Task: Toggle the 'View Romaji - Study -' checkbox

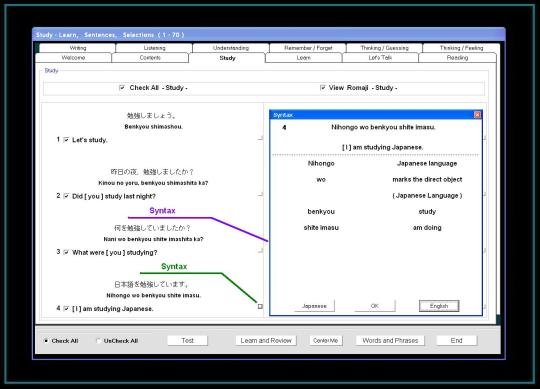Action: (x=322, y=88)
